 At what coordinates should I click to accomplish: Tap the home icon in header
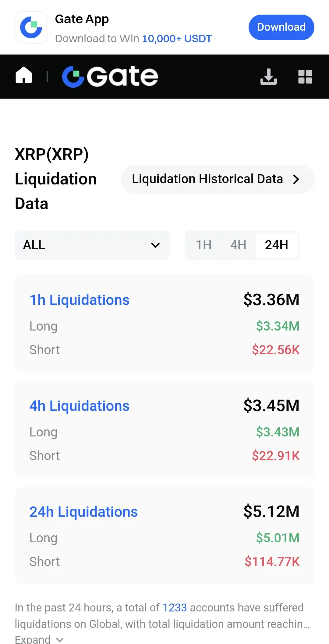(x=24, y=75)
